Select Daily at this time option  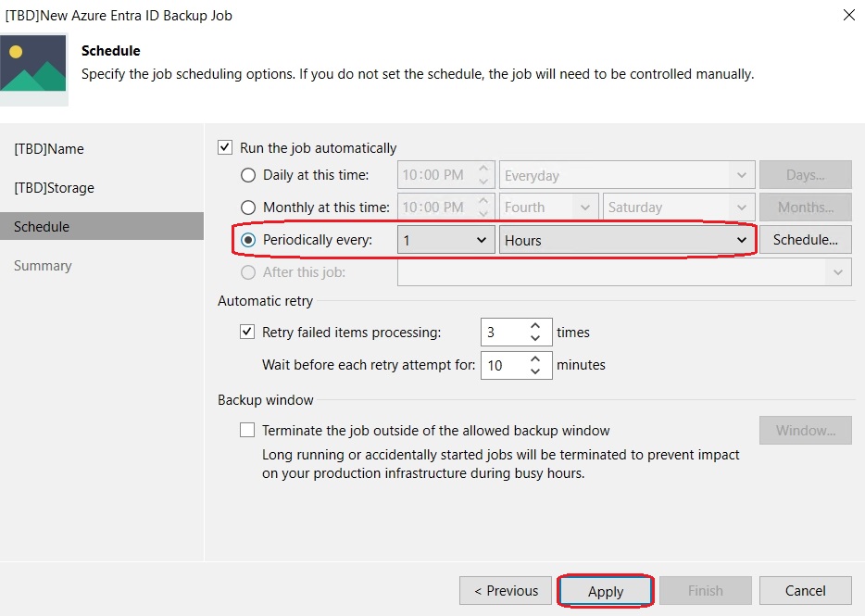coord(248,175)
